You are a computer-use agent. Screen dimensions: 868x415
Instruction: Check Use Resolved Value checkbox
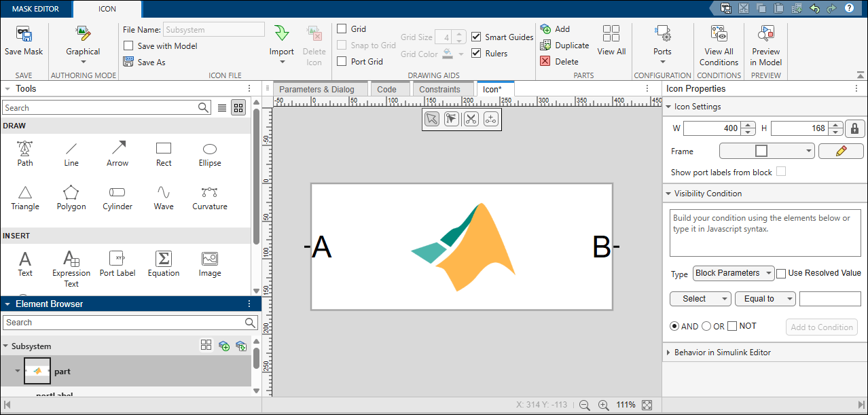781,273
